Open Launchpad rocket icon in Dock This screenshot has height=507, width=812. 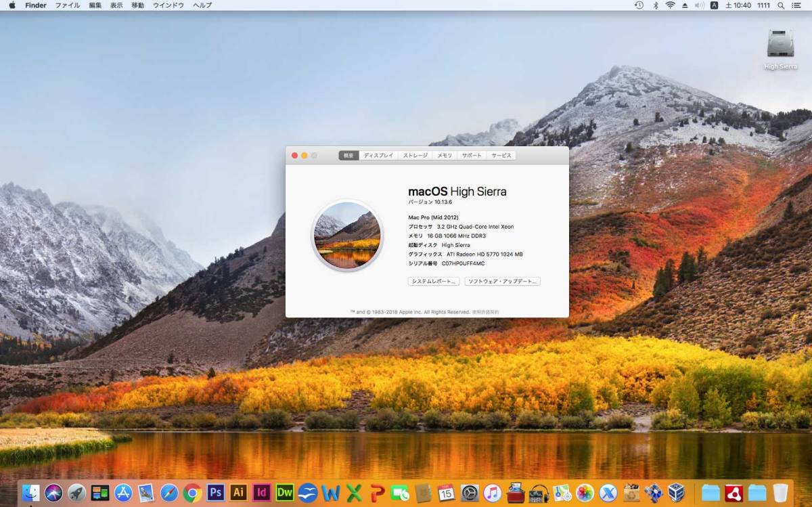click(76, 493)
